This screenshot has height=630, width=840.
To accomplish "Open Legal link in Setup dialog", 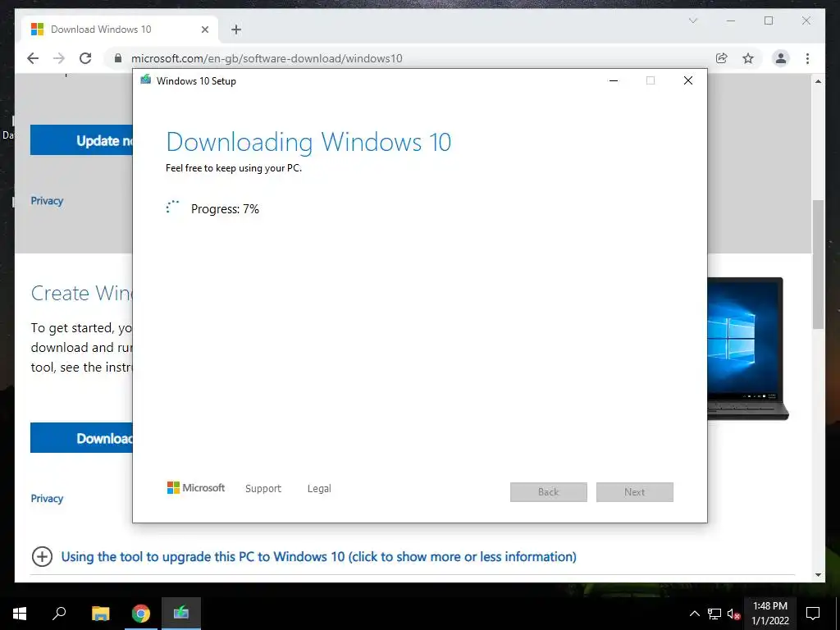I will [x=319, y=489].
